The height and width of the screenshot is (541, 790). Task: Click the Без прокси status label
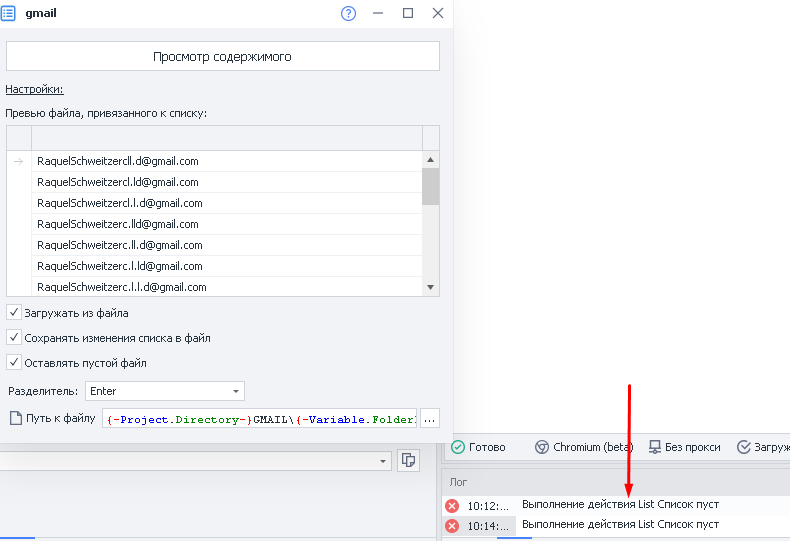pyautogui.click(x=692, y=447)
